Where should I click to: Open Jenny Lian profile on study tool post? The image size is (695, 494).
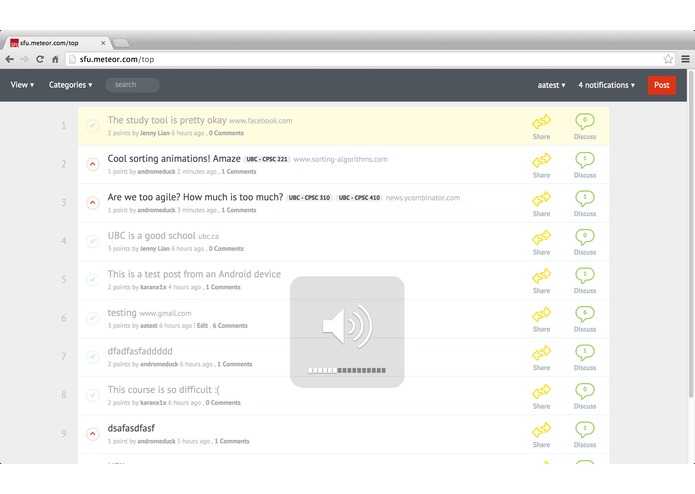(155, 133)
